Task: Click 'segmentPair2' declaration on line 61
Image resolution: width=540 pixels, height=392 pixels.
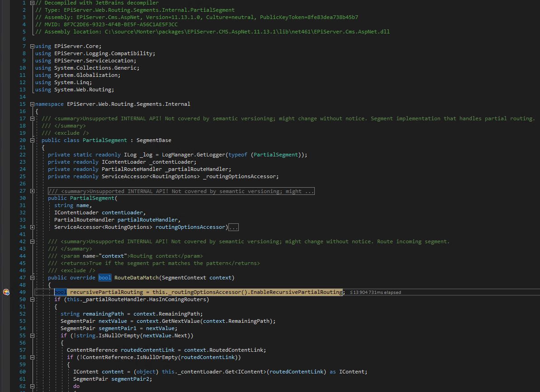Action: [x=130, y=379]
